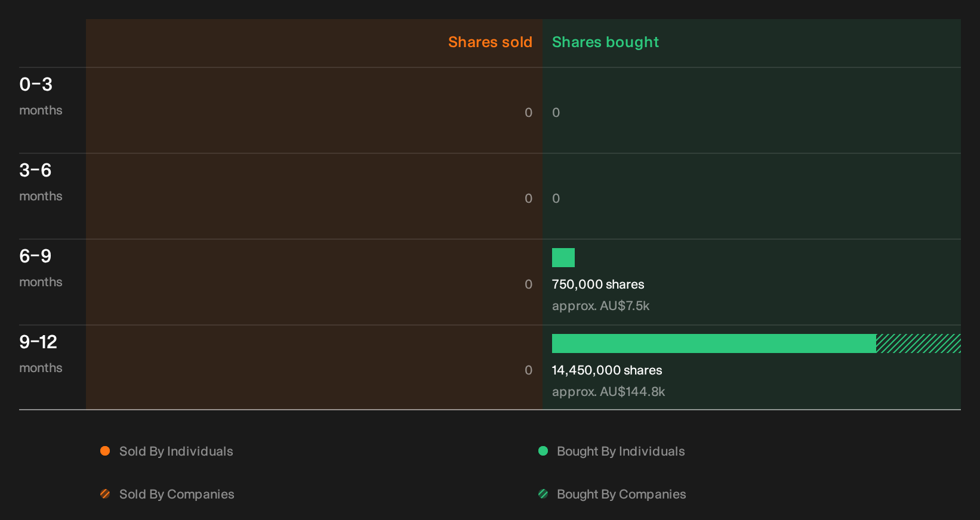Click the approx. AU$7.5k value
The image size is (980, 520).
coord(600,306)
